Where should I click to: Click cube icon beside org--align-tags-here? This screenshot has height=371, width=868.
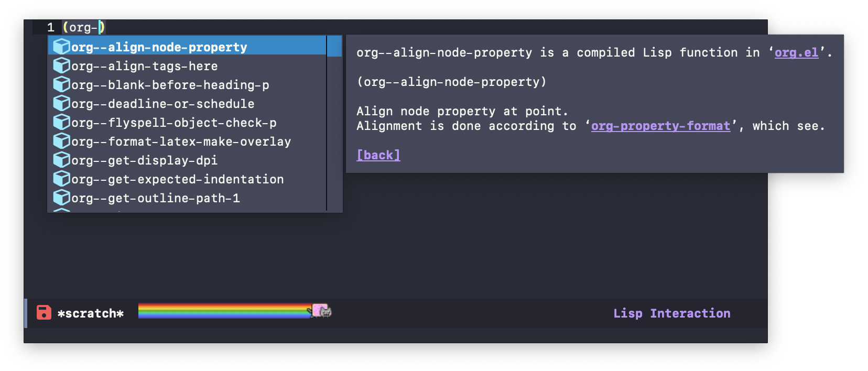pyautogui.click(x=62, y=66)
